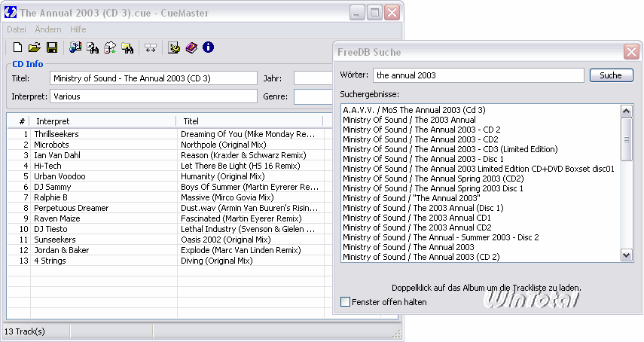Create a new cue file with the blank page icon
644x342 pixels.
click(x=17, y=47)
